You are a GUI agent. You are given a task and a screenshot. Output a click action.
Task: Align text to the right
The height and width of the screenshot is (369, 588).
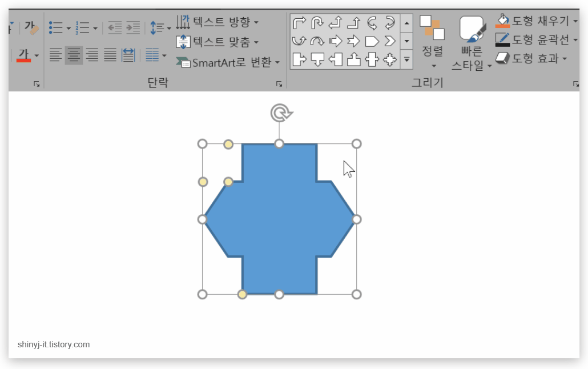point(92,55)
